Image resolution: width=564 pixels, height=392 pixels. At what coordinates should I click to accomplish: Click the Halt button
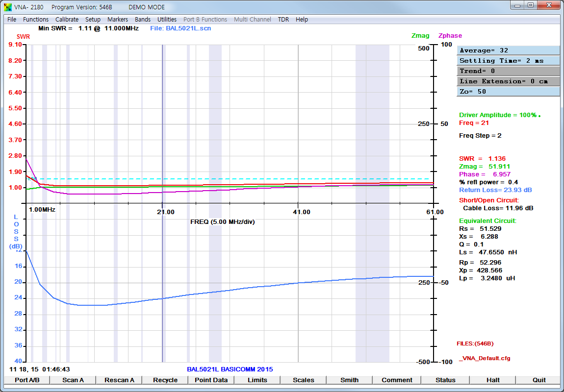coord(493,380)
